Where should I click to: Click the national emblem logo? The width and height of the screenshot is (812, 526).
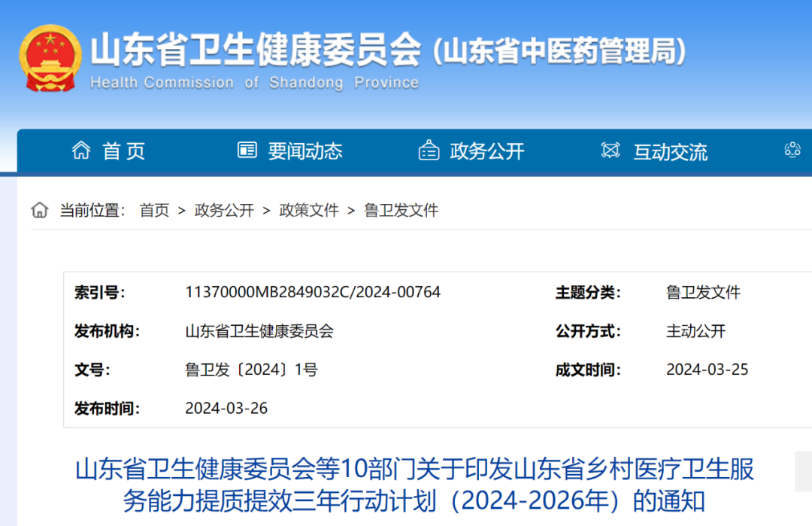click(x=50, y=59)
